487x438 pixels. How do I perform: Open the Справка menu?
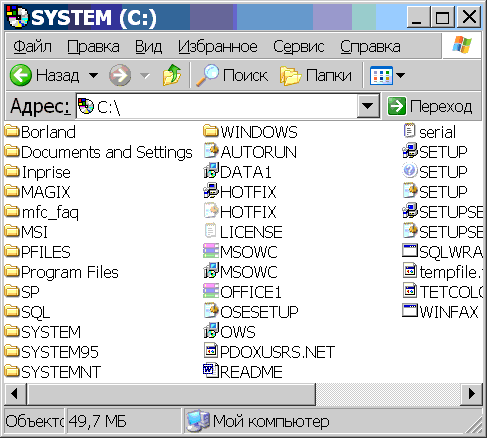tap(370, 47)
